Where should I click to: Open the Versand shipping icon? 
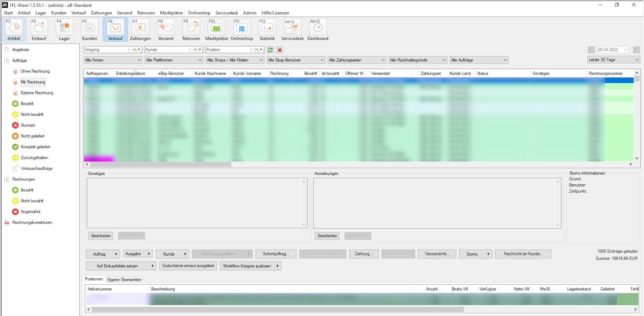(x=166, y=29)
